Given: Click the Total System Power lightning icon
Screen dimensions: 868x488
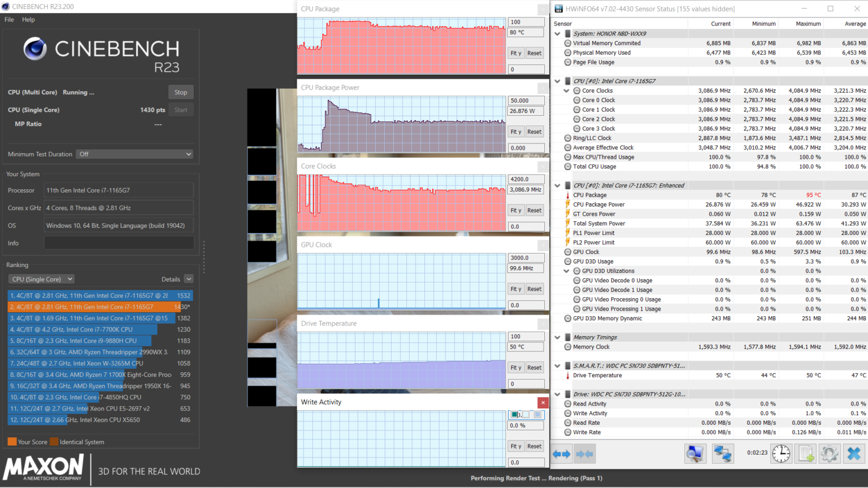Looking at the screenshot, I should point(567,223).
